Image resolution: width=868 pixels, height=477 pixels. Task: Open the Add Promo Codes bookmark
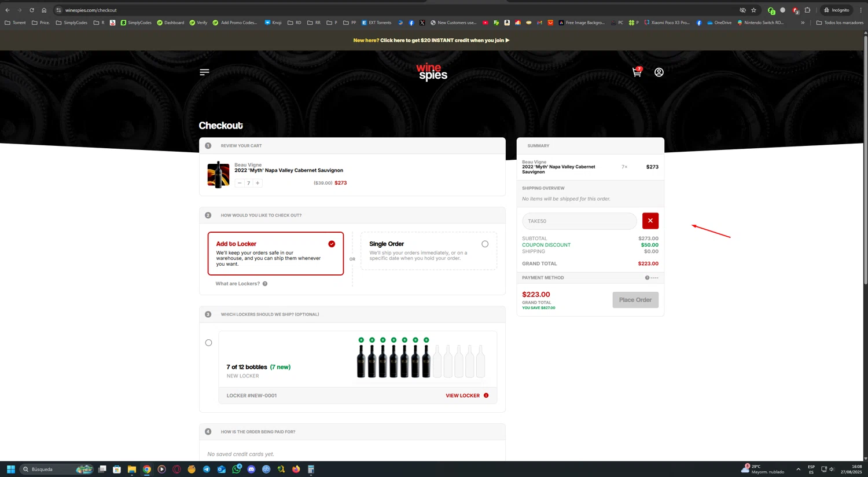tap(235, 23)
